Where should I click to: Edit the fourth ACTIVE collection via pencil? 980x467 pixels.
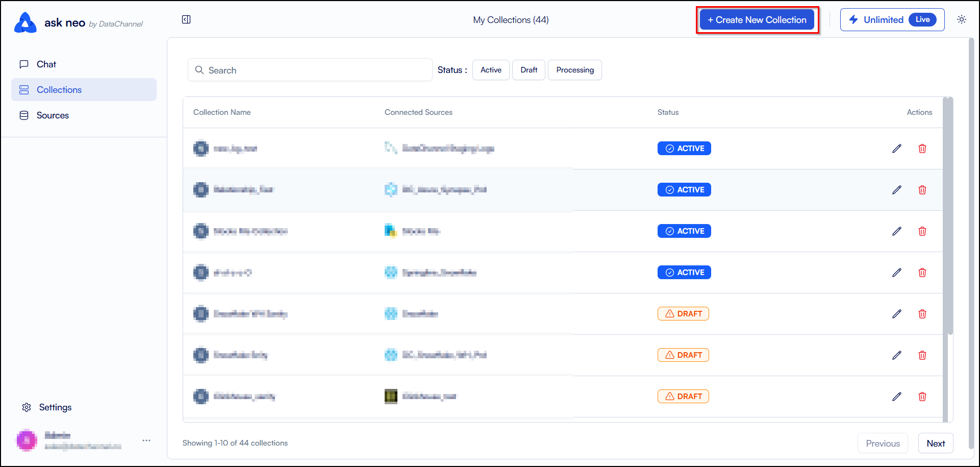(897, 273)
